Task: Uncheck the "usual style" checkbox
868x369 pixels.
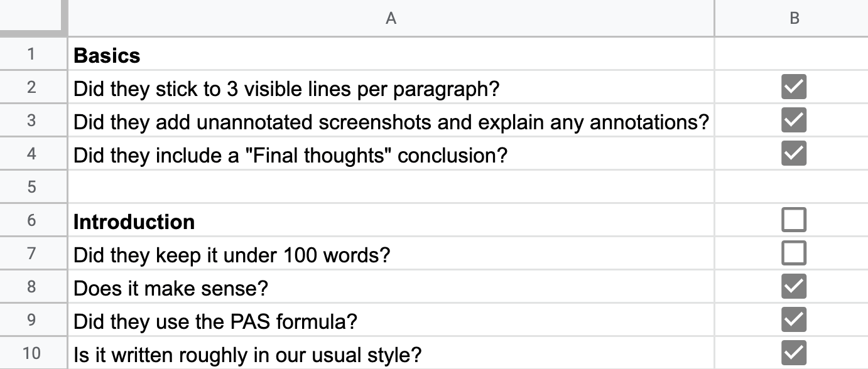Action: [793, 352]
